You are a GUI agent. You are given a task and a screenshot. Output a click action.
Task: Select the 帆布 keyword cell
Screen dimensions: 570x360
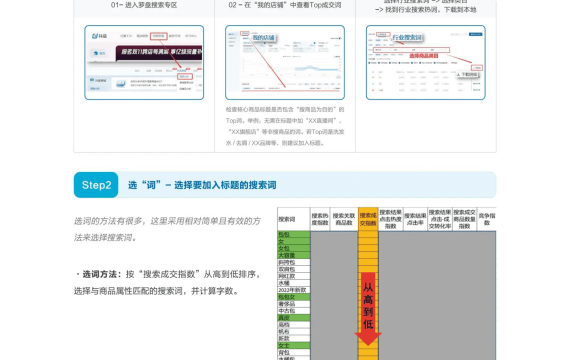(x=294, y=331)
